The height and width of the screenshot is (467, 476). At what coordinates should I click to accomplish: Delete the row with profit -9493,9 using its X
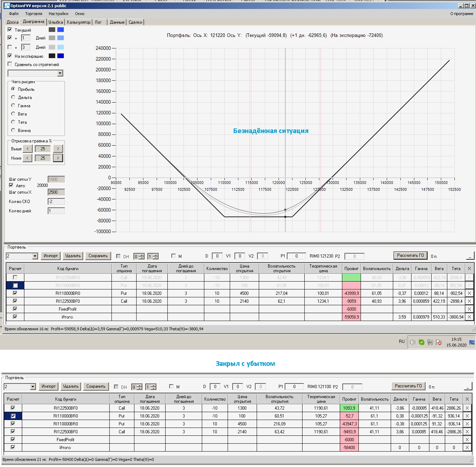click(467, 432)
